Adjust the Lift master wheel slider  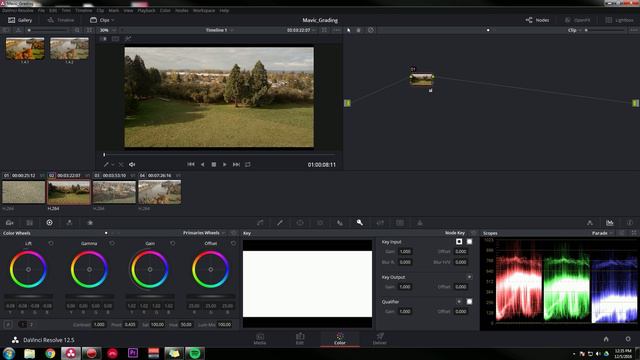click(x=28, y=296)
